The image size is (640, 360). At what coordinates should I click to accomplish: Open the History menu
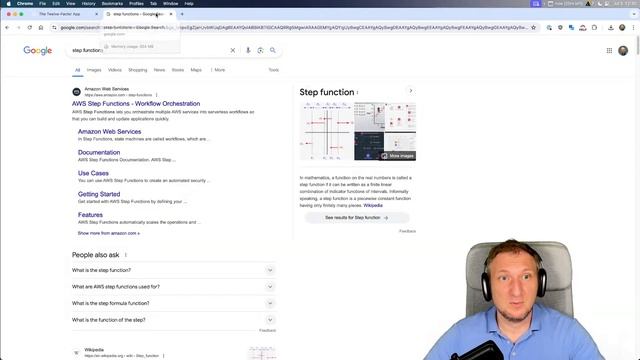(x=89, y=3)
